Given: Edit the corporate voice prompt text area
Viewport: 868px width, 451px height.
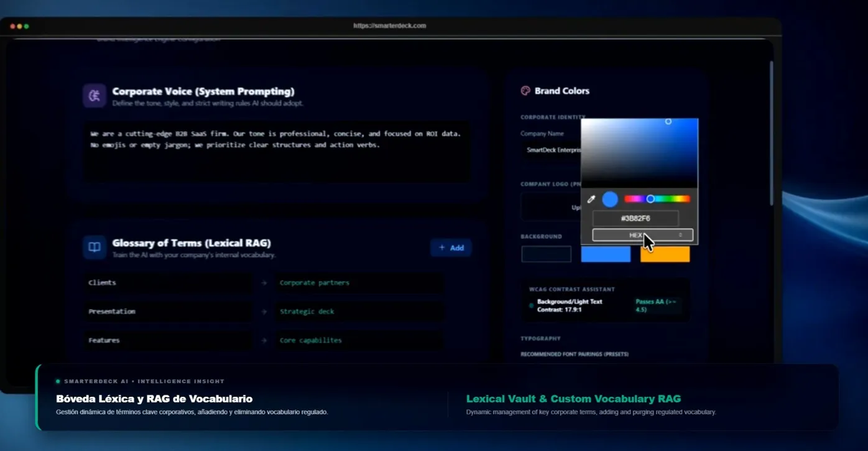Looking at the screenshot, I should point(277,152).
